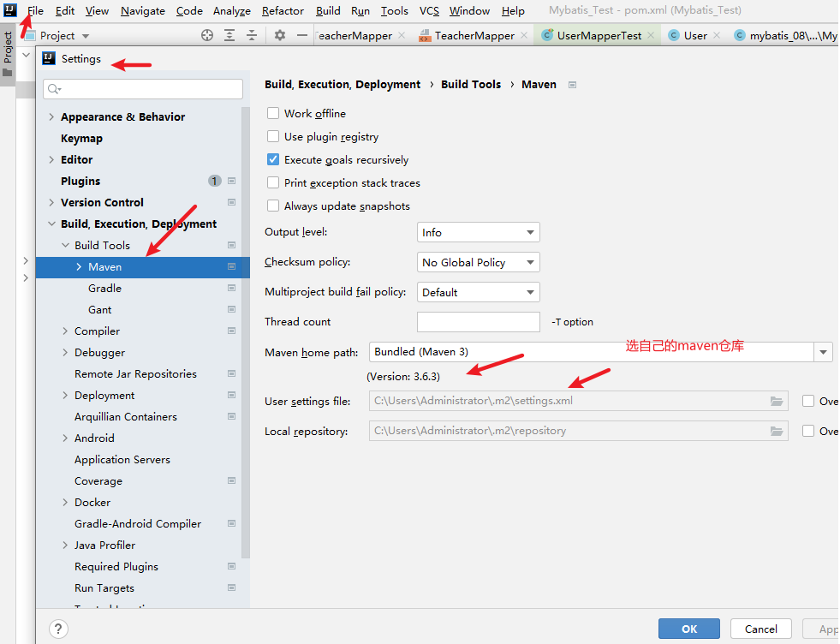Click the project-level icon on Coverage row

click(231, 480)
